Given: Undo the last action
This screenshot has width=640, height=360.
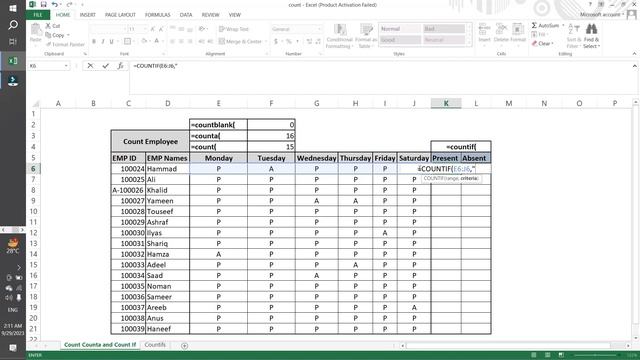Looking at the screenshot, I should click(54, 4).
